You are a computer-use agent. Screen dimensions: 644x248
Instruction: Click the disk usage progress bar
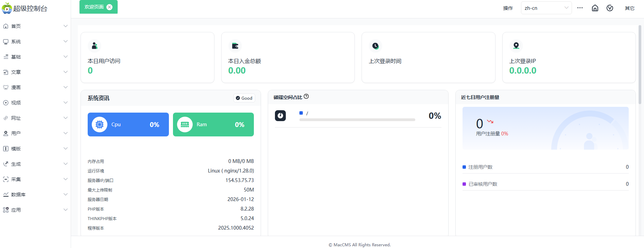pyautogui.click(x=357, y=120)
